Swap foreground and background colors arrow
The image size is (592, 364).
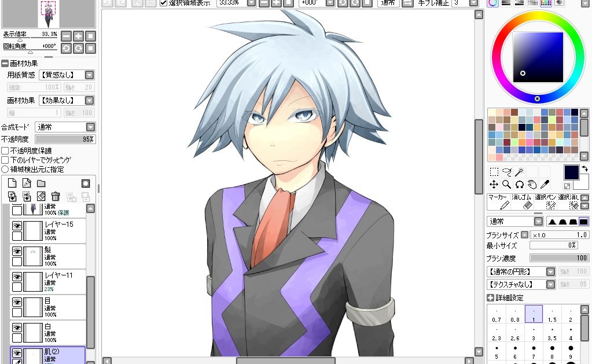(x=584, y=169)
